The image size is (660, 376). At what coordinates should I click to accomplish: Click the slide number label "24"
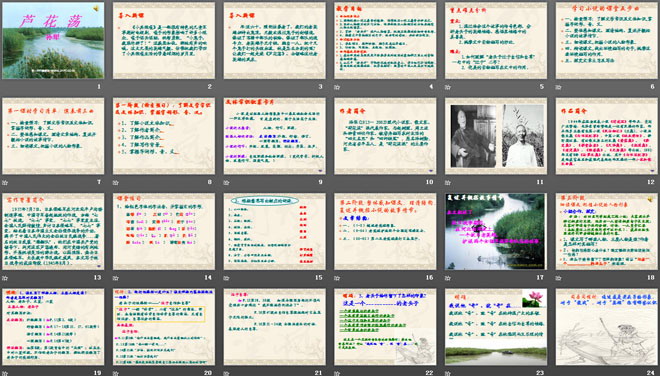pos(651,373)
